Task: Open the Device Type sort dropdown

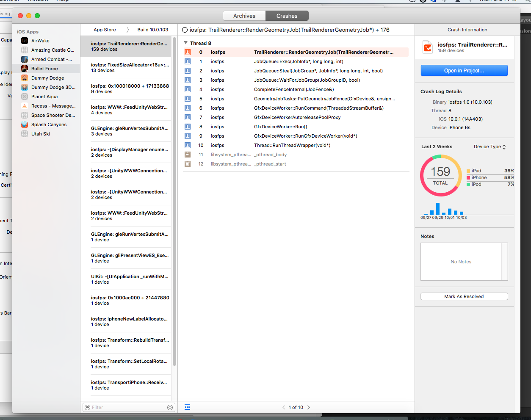Action: click(489, 146)
